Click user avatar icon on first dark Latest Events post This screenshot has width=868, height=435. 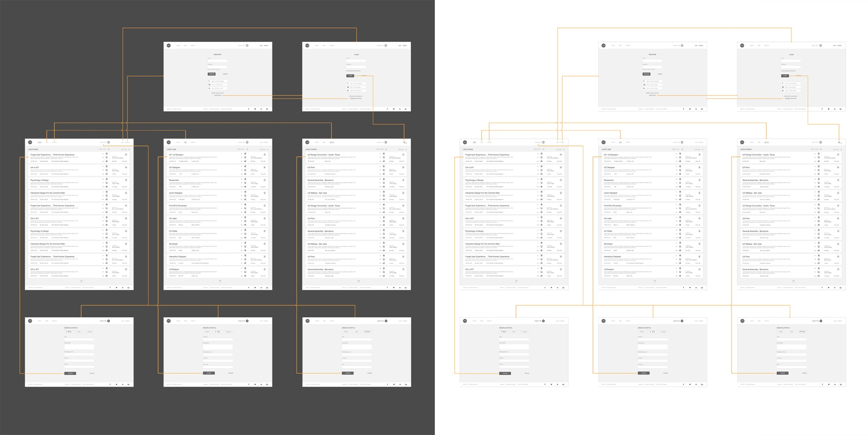point(403,155)
